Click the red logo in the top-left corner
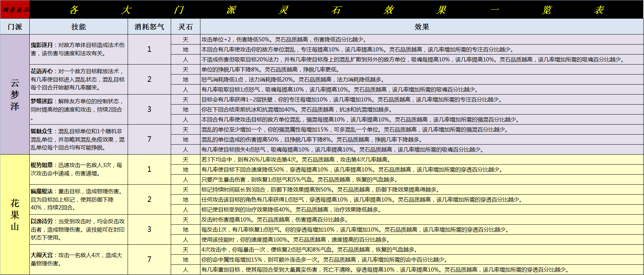644x275 pixels. click(x=15, y=9)
